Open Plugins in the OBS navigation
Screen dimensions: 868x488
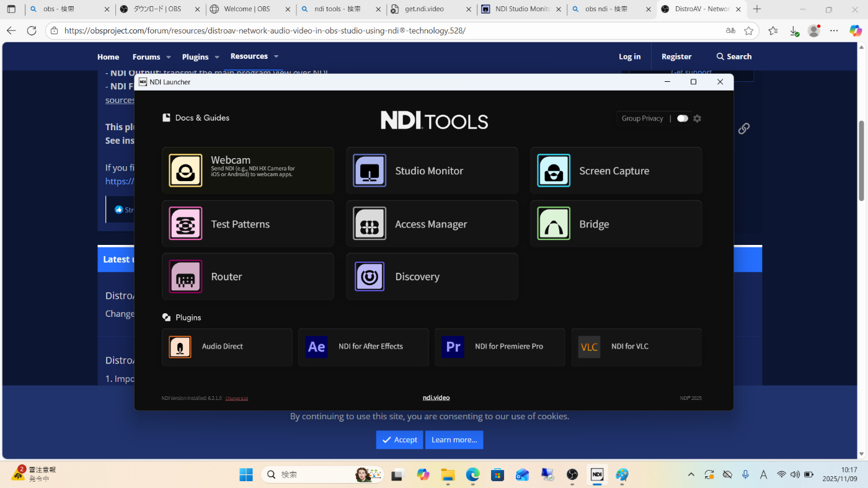click(195, 56)
